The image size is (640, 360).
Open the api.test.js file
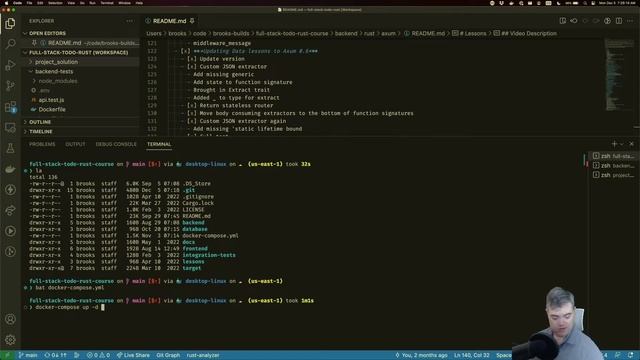(x=51, y=100)
